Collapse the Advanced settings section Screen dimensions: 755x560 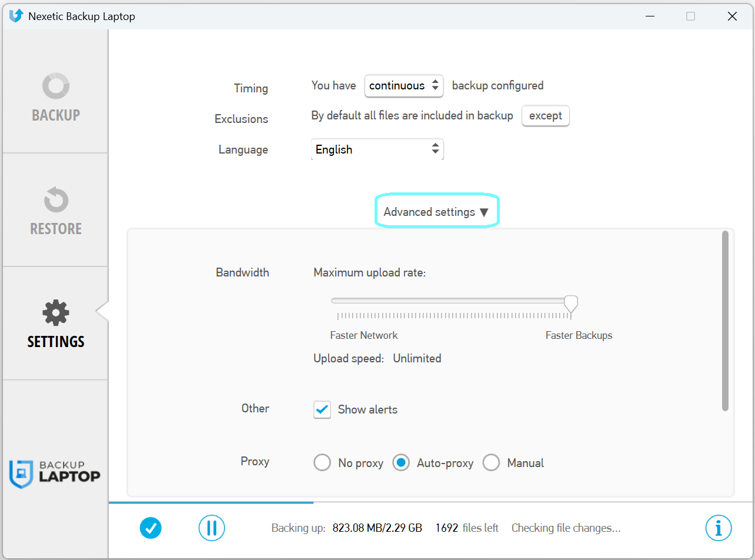436,212
